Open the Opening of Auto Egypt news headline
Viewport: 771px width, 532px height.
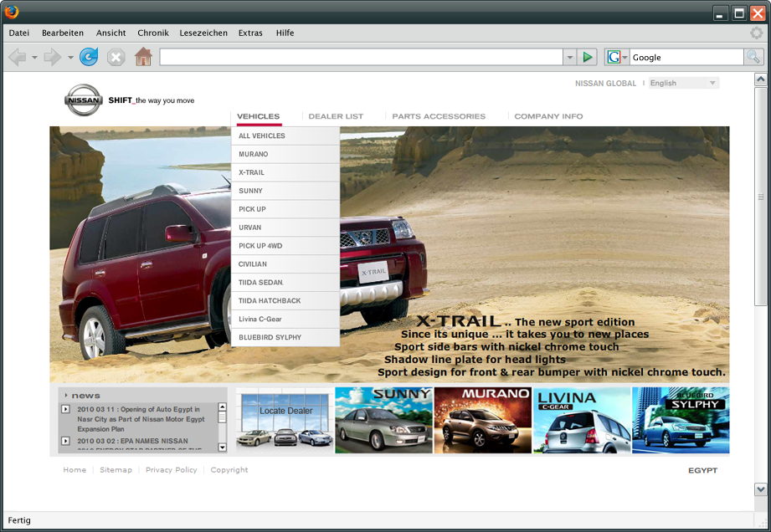[x=141, y=419]
